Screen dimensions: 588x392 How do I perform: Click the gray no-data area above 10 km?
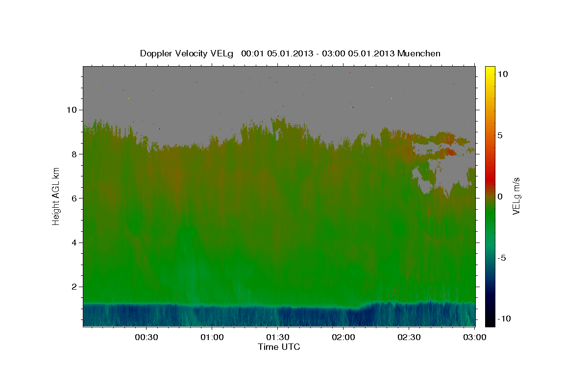coord(279,88)
